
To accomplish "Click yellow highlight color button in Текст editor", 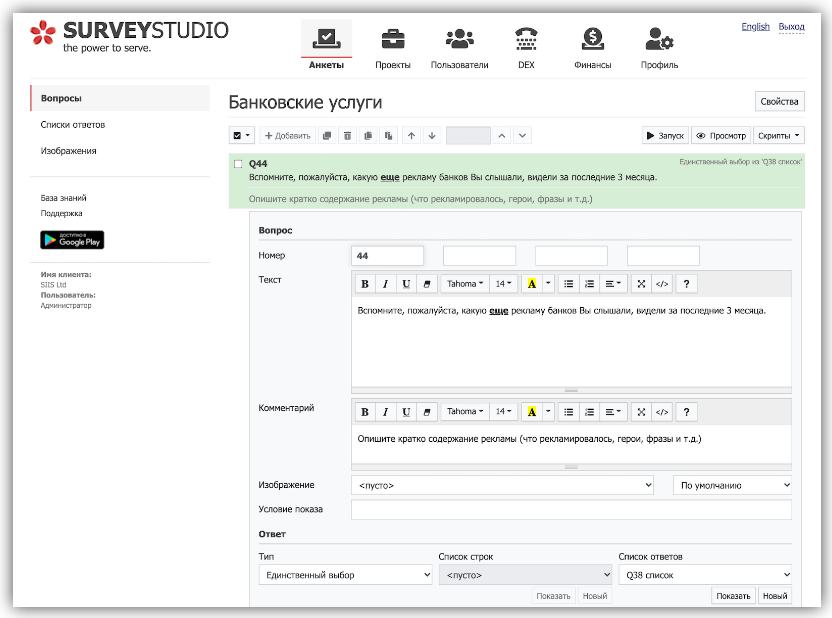I will [532, 284].
